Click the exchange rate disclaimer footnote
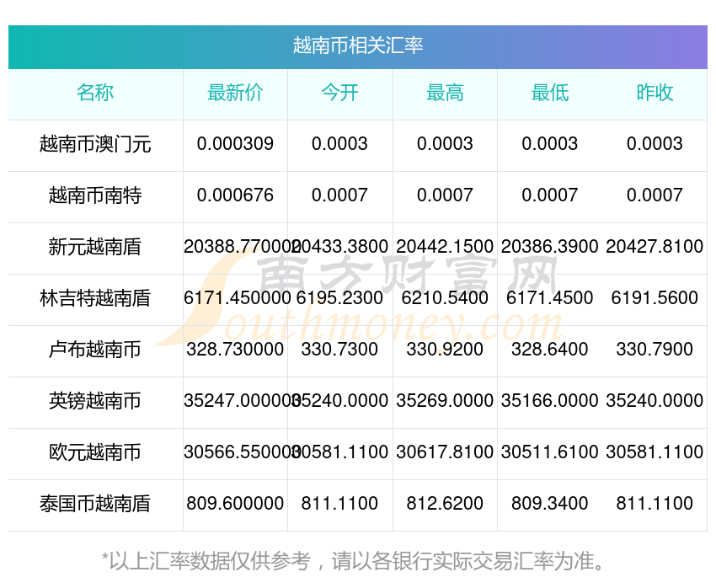716x588 pixels. (x=351, y=562)
